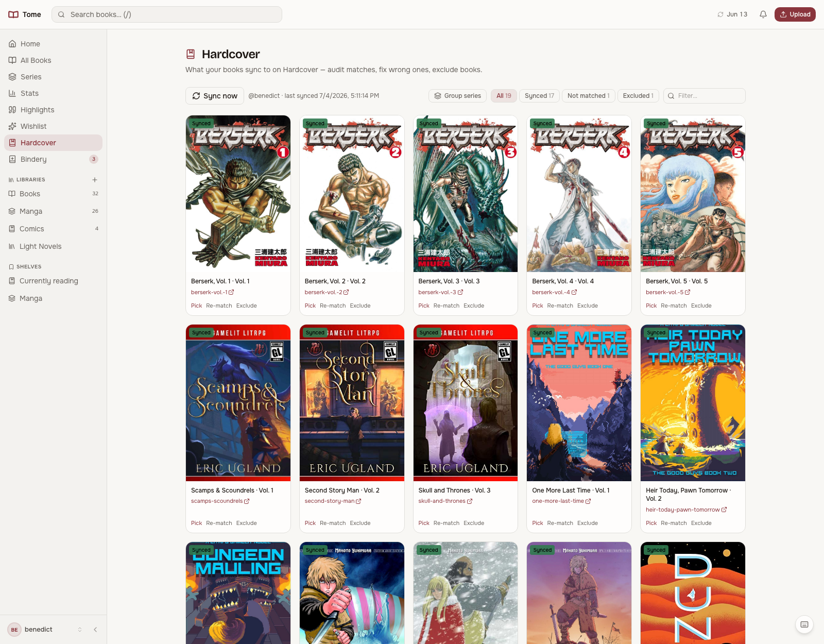Click Hardcover page heading icon
The height and width of the screenshot is (644, 824).
coord(191,54)
